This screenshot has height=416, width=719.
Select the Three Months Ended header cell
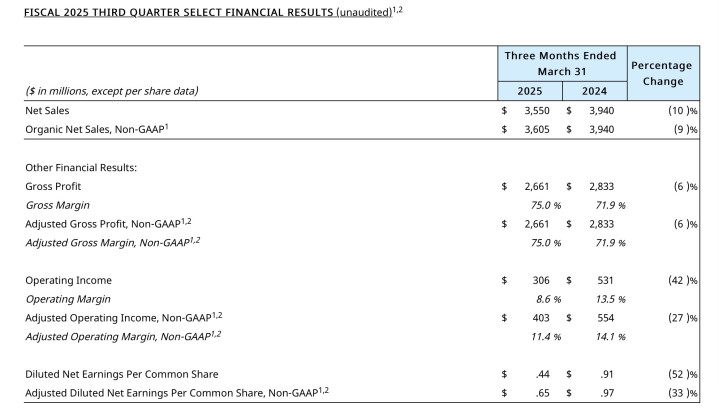[x=562, y=64]
